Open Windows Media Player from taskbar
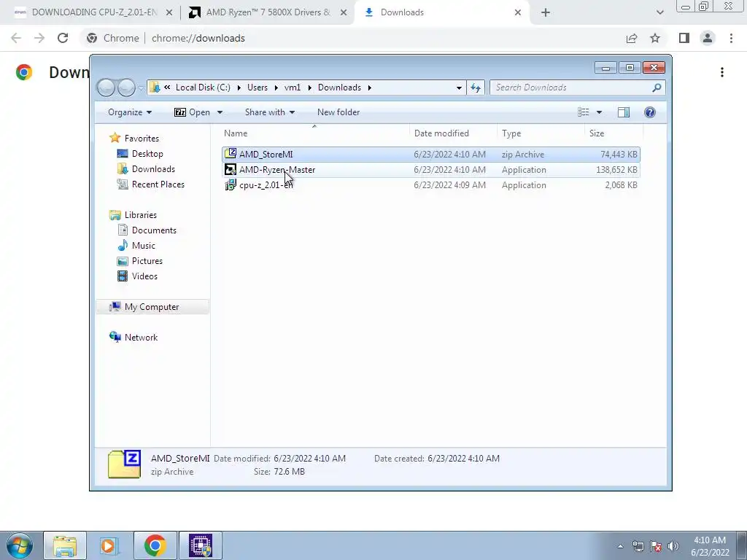Screen dimensions: 747x560 click(x=108, y=545)
